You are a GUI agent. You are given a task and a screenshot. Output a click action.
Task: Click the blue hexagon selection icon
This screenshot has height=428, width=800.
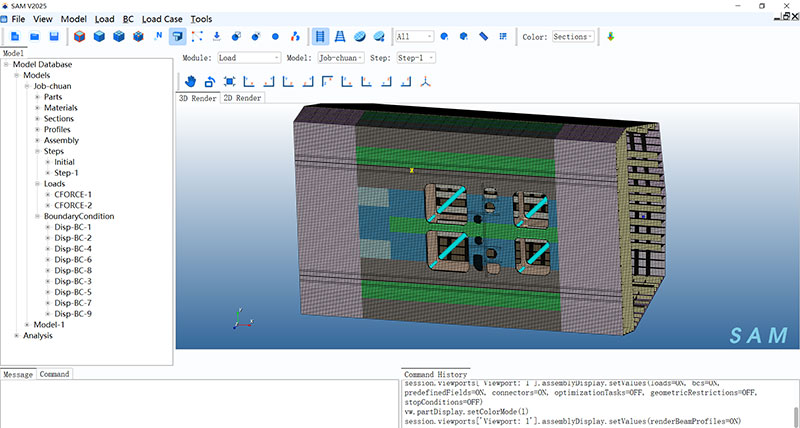click(x=464, y=37)
